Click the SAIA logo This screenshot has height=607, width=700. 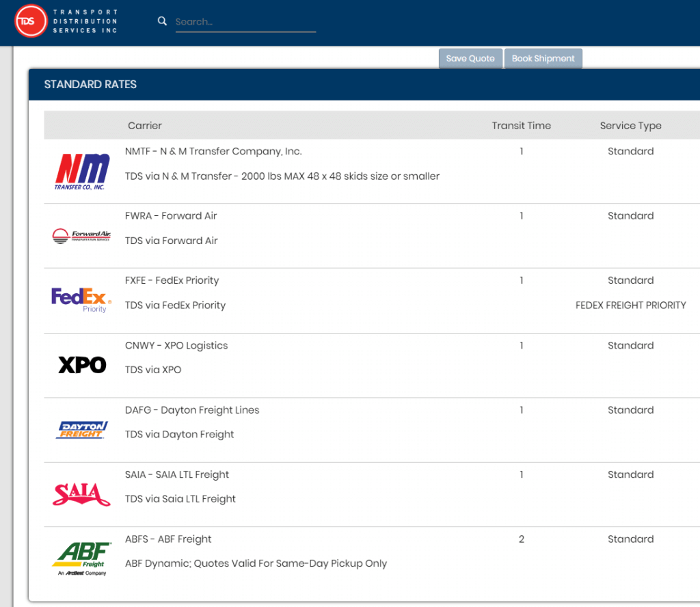pyautogui.click(x=82, y=494)
